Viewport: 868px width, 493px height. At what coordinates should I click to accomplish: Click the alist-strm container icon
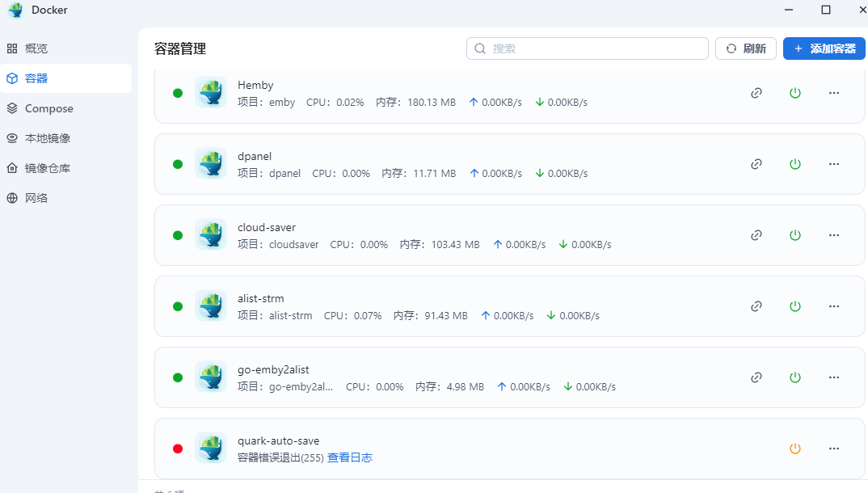211,305
